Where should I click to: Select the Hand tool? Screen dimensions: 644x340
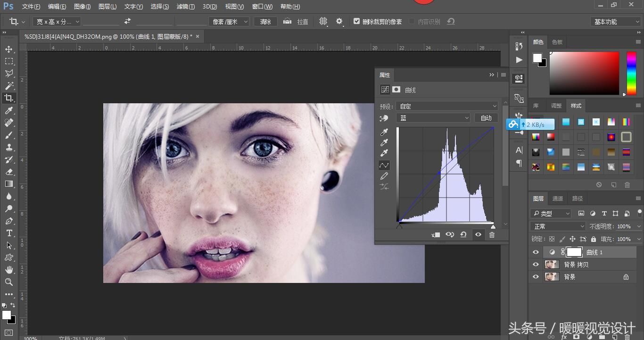coord(9,270)
